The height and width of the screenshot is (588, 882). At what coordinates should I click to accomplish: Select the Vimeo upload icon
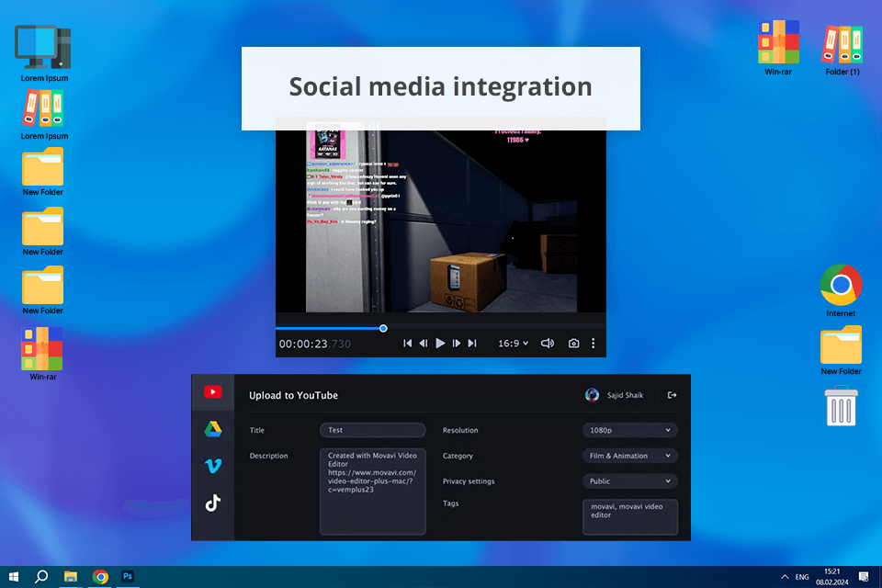pos(213,466)
